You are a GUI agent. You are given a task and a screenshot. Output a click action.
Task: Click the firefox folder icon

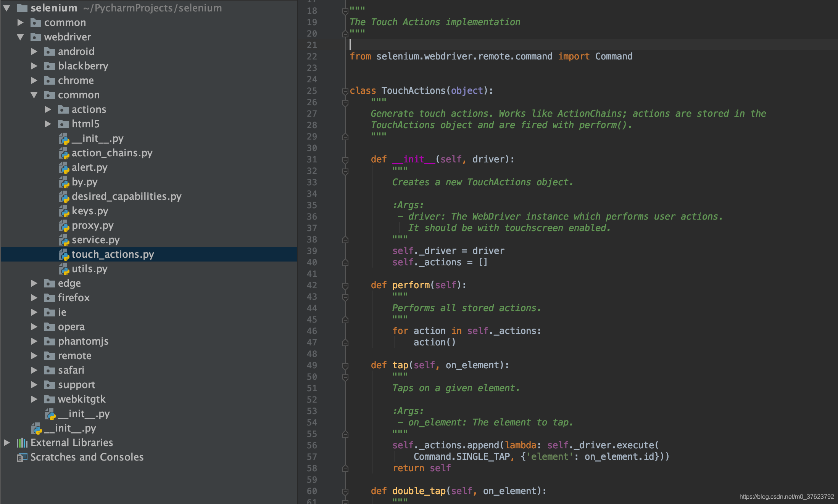click(x=50, y=298)
